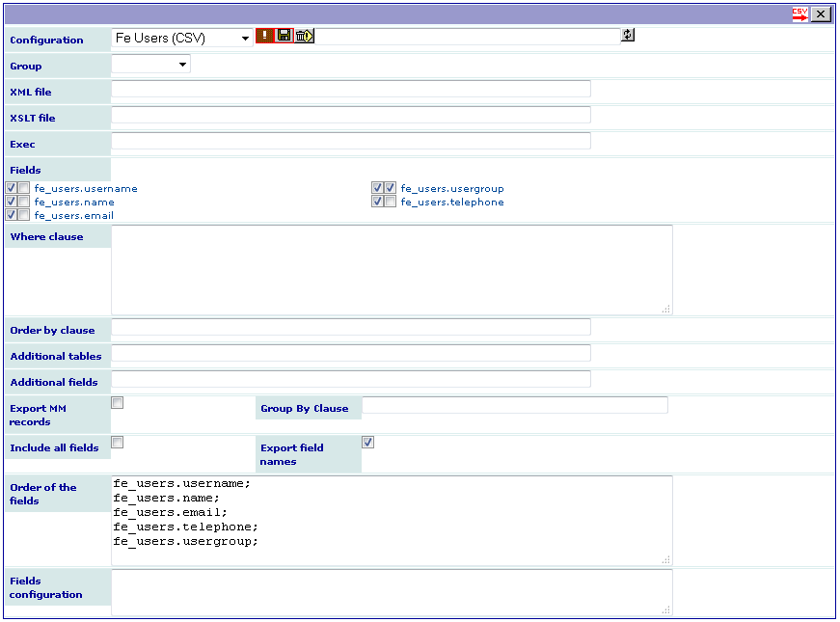Open the Configuration dropdown showing Fe Users (CSV)
The image size is (840, 622).
[181, 38]
